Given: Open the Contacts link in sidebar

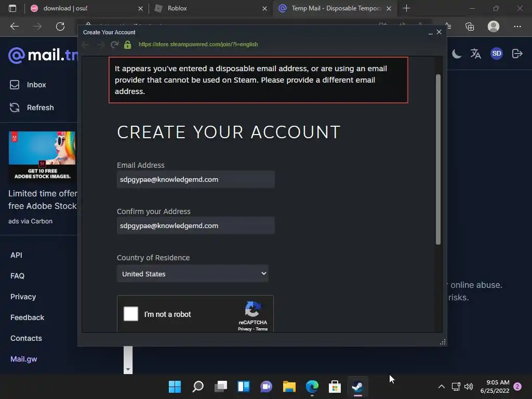Looking at the screenshot, I should pos(26,338).
